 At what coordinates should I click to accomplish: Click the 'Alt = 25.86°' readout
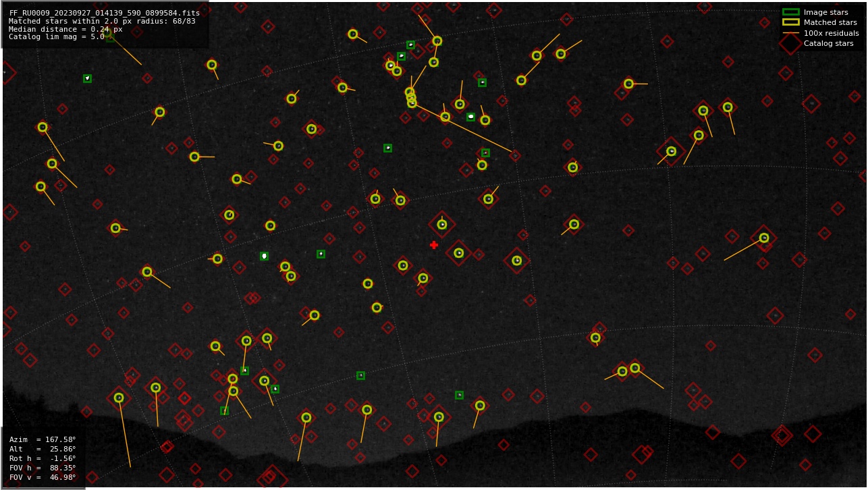[x=43, y=450]
